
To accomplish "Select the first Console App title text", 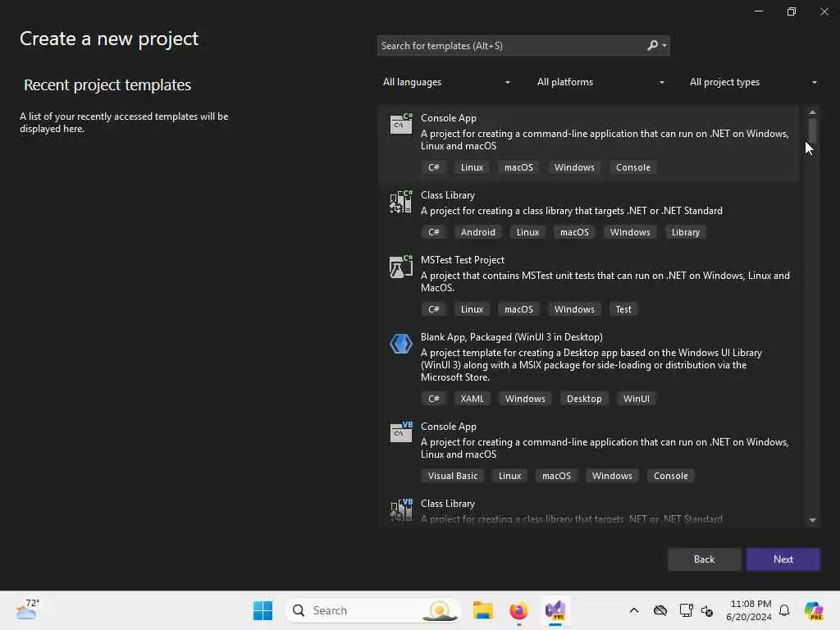I will 449,118.
